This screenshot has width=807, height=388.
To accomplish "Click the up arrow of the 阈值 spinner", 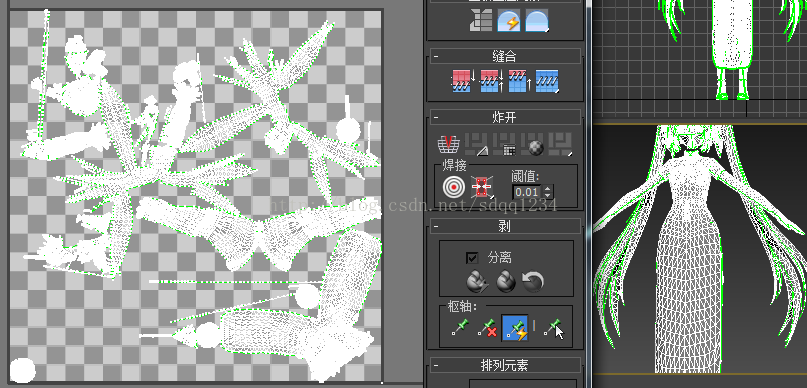I will [x=547, y=189].
